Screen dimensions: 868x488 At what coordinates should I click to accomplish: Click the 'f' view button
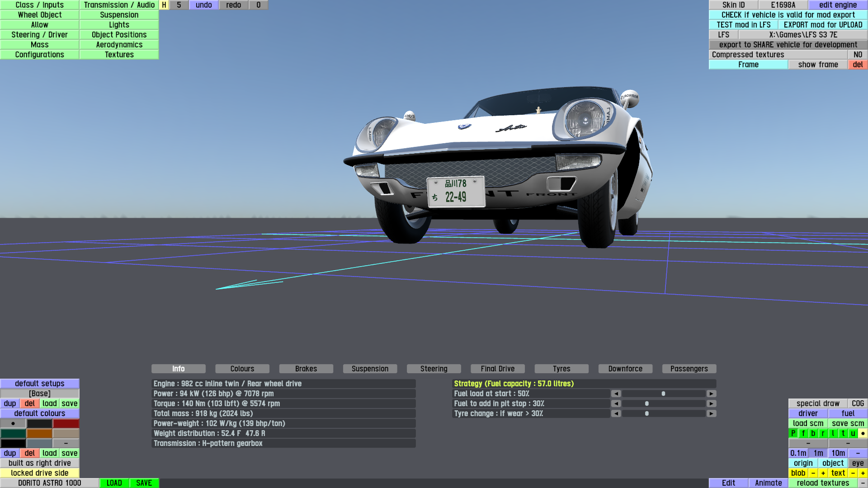click(803, 433)
